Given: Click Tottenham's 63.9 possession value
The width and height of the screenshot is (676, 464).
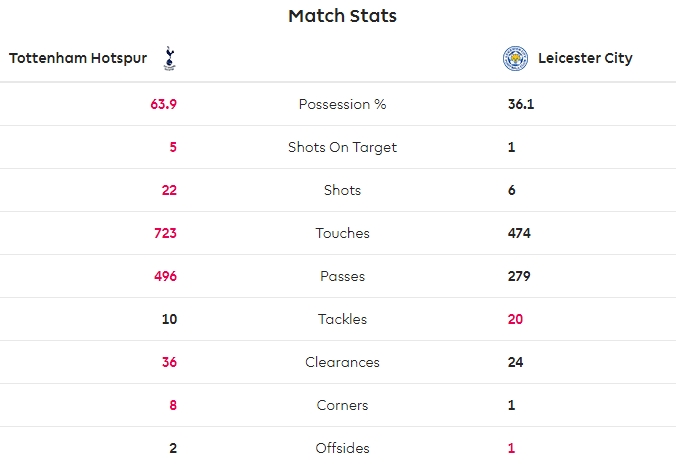Looking at the screenshot, I should click(163, 104).
